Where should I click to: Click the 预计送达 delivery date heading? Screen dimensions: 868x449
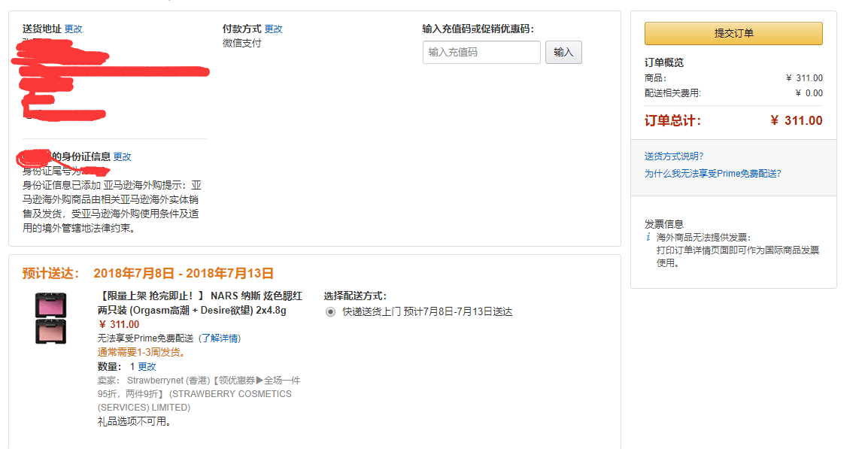pos(148,274)
